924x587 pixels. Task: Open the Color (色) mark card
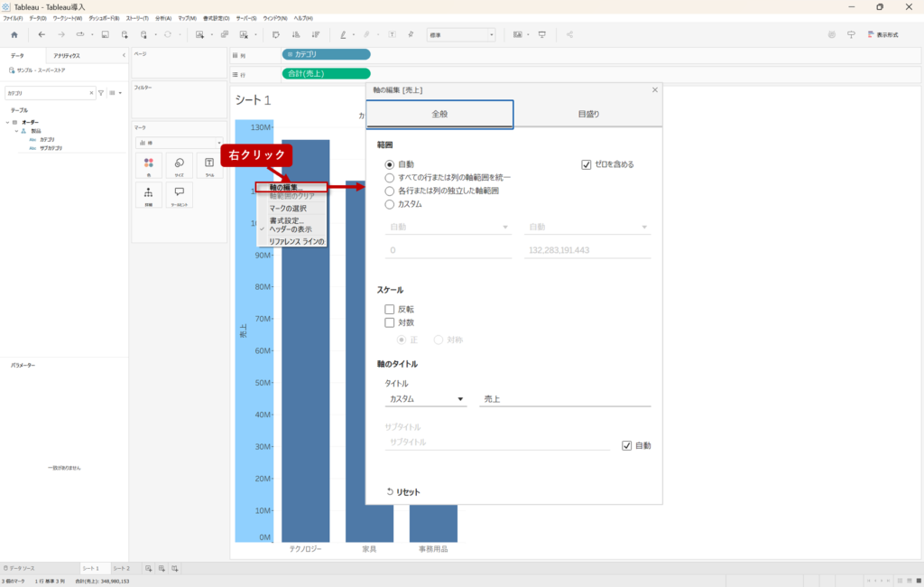point(148,164)
